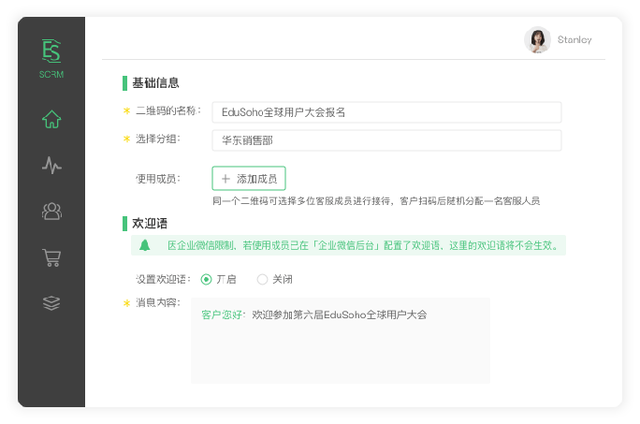Click the enterprise WeChat restriction notice text

[x=360, y=245]
